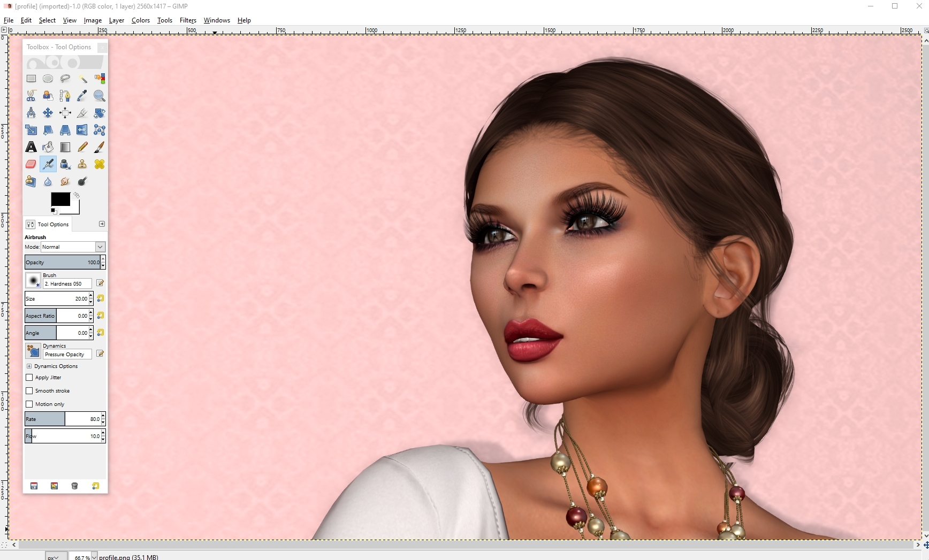The image size is (929, 560).
Task: Select the Crop tool
Action: (82, 113)
